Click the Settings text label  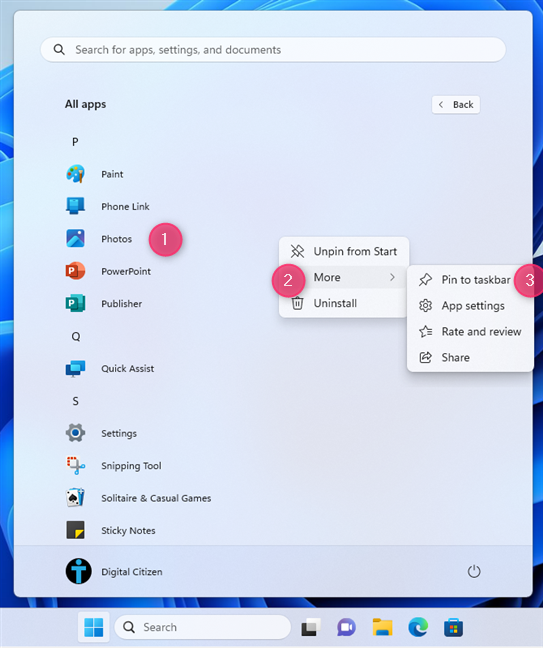click(119, 433)
